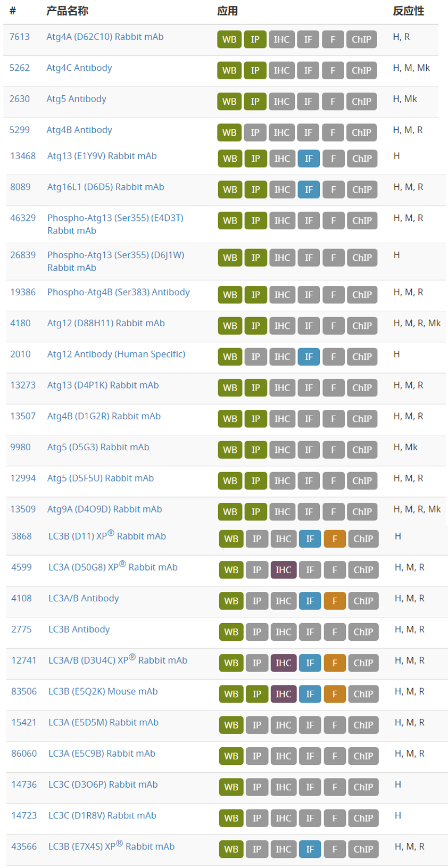Open LC3A (E5D5M) Rabbit mAb link
This screenshot has width=448, height=868.
coord(103,722)
